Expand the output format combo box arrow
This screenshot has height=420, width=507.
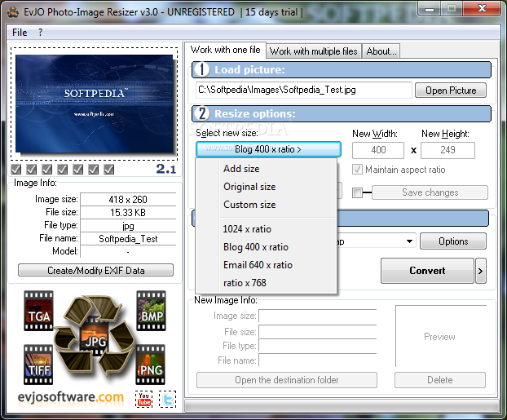[409, 241]
